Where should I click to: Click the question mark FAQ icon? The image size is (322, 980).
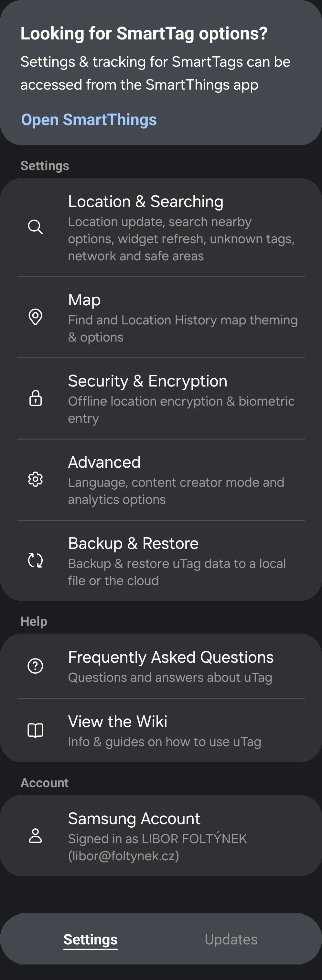tap(35, 666)
